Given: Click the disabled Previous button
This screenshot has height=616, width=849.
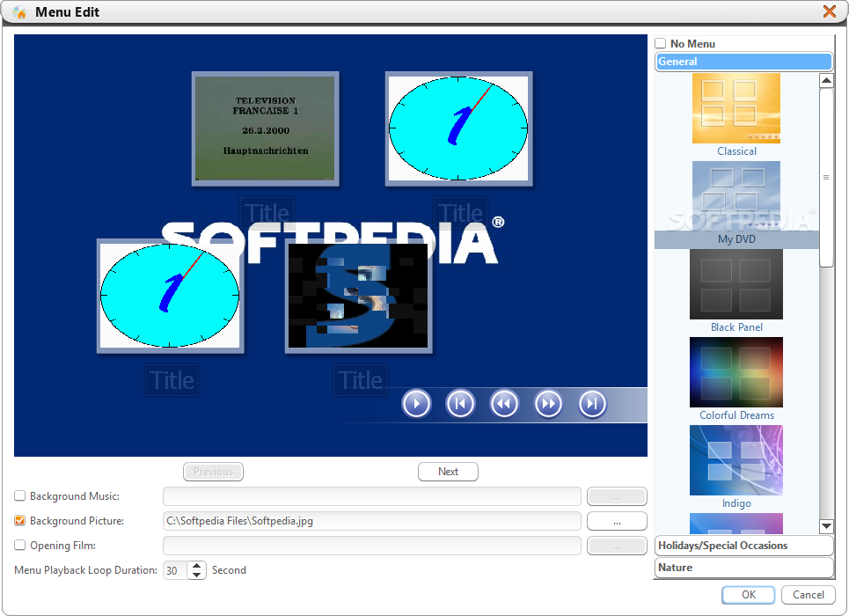Looking at the screenshot, I should pos(213,472).
